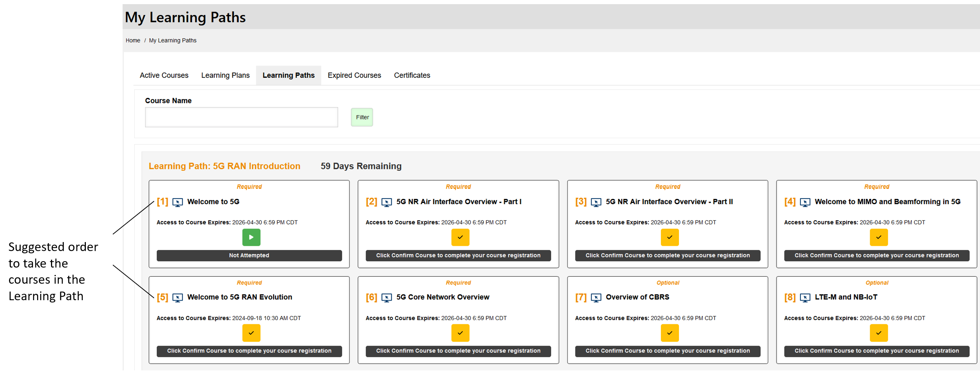
Task: Click monitor icon beside LTE-M and NB-IoT
Action: click(x=805, y=298)
